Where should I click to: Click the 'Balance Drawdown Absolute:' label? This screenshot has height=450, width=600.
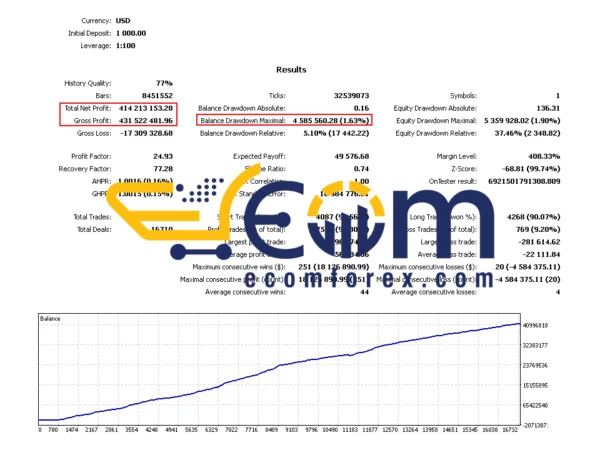tap(241, 108)
